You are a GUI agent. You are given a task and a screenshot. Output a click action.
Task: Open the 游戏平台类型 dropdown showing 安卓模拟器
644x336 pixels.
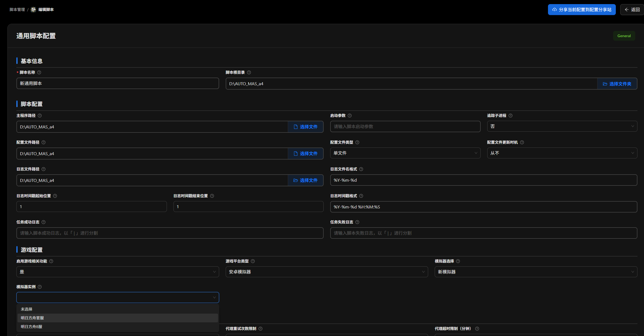pyautogui.click(x=327, y=272)
